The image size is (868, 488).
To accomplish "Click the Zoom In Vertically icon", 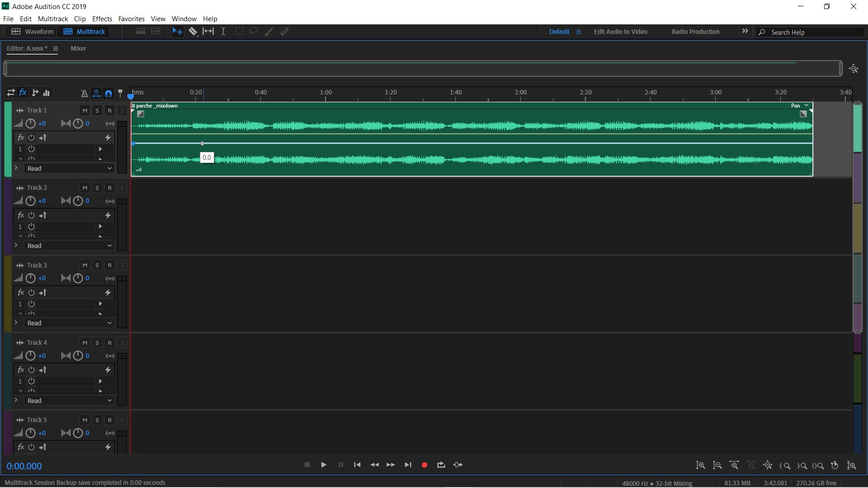I will (x=701, y=465).
